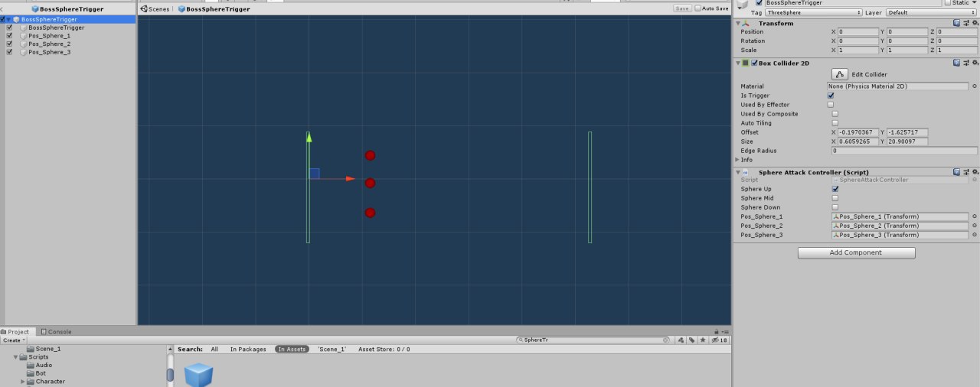Open object picker for Material field
The height and width of the screenshot is (387, 980).
(975, 86)
